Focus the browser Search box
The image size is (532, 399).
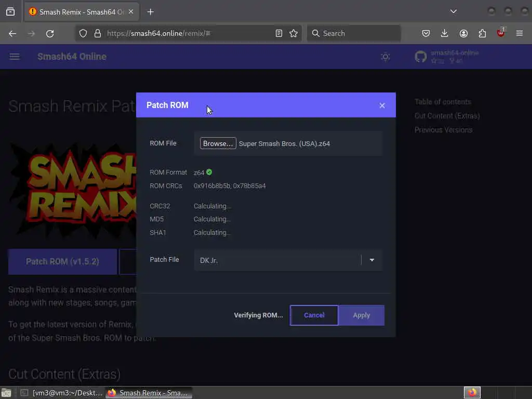click(x=354, y=33)
